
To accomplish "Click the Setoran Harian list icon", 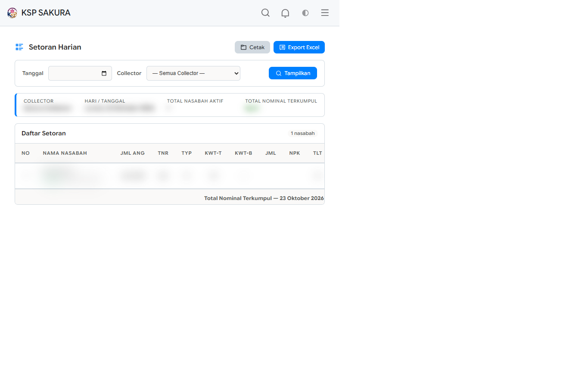I will (19, 47).
